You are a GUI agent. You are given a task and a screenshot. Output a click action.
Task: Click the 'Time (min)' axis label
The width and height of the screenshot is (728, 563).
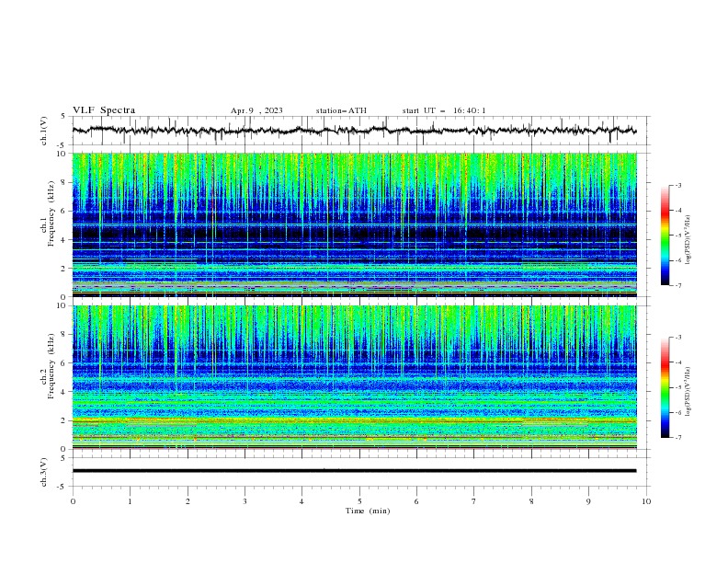pyautogui.click(x=368, y=511)
